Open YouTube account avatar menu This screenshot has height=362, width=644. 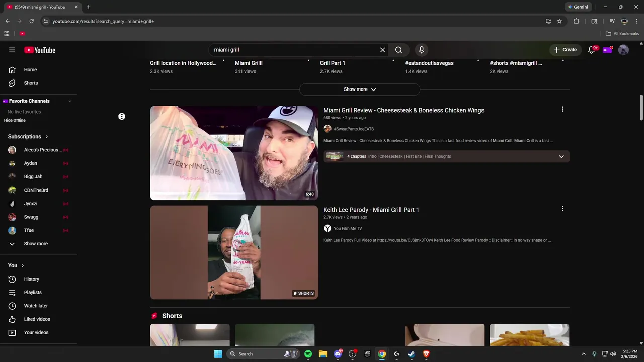click(x=623, y=50)
